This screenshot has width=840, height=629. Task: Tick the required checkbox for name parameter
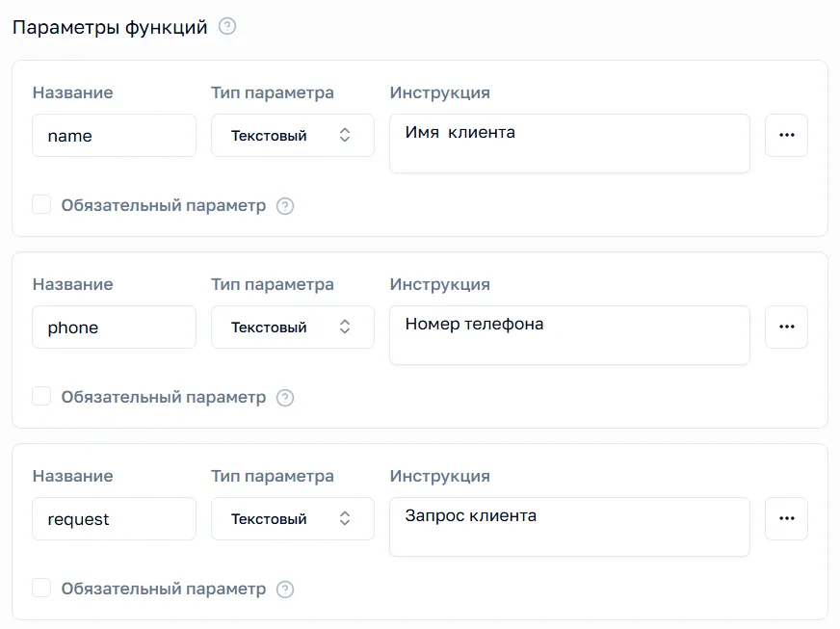41,204
